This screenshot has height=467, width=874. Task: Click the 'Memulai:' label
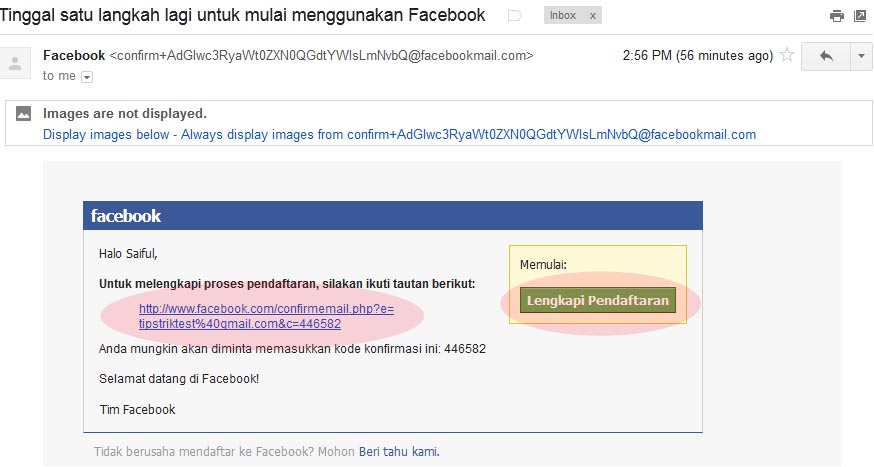[x=543, y=265]
